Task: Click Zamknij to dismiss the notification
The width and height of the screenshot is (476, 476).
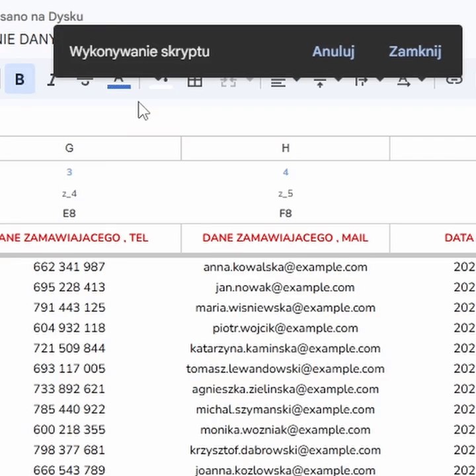Action: pyautogui.click(x=415, y=52)
